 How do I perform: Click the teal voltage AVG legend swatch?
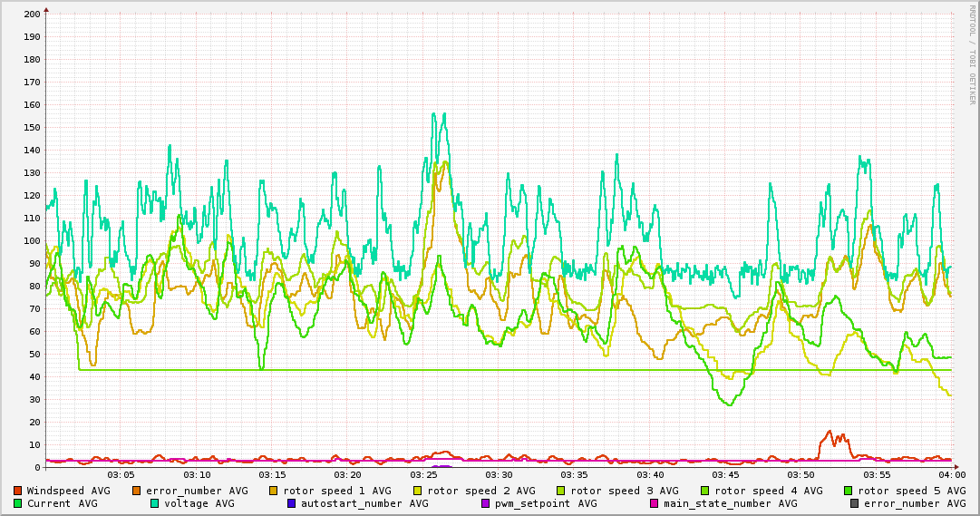[154, 503]
